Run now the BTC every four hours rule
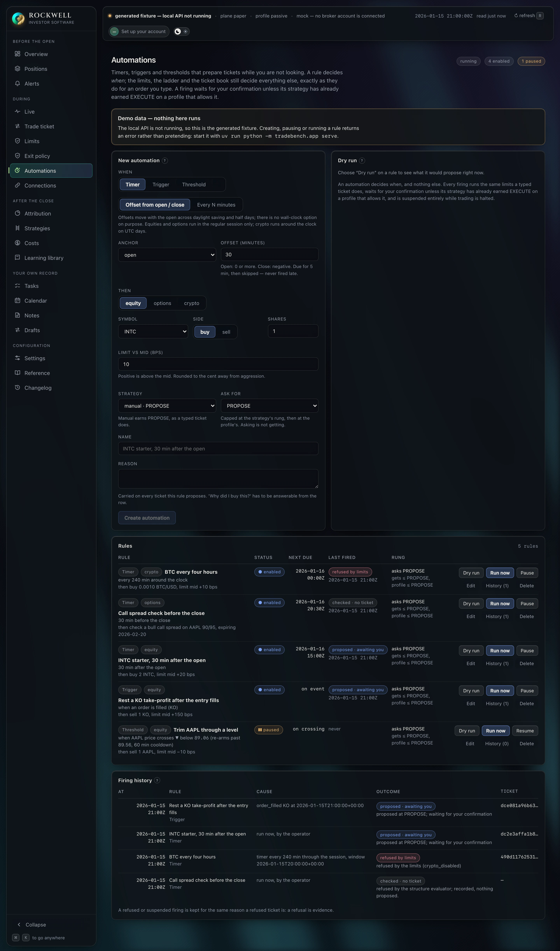The width and height of the screenshot is (560, 951). click(500, 573)
